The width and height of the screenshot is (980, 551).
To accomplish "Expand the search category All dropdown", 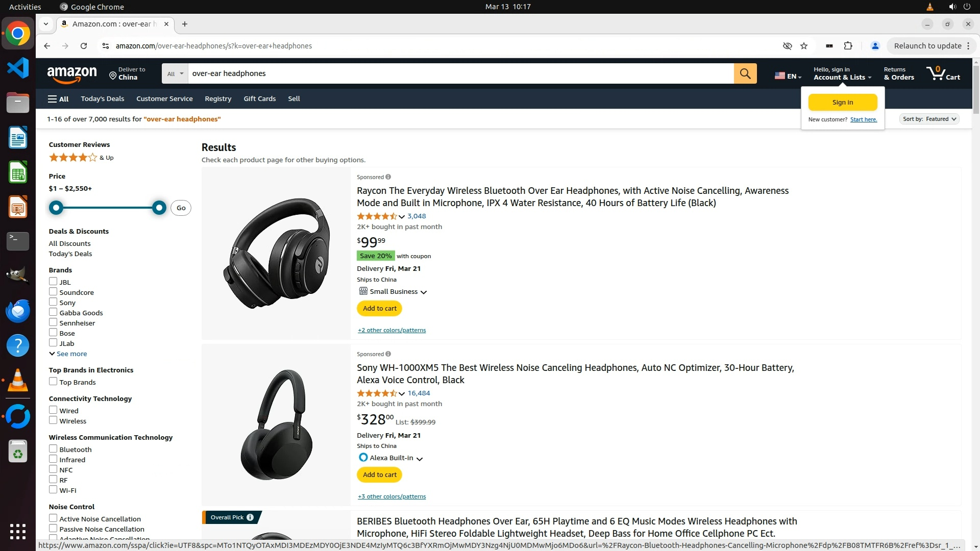I will tap(175, 73).
